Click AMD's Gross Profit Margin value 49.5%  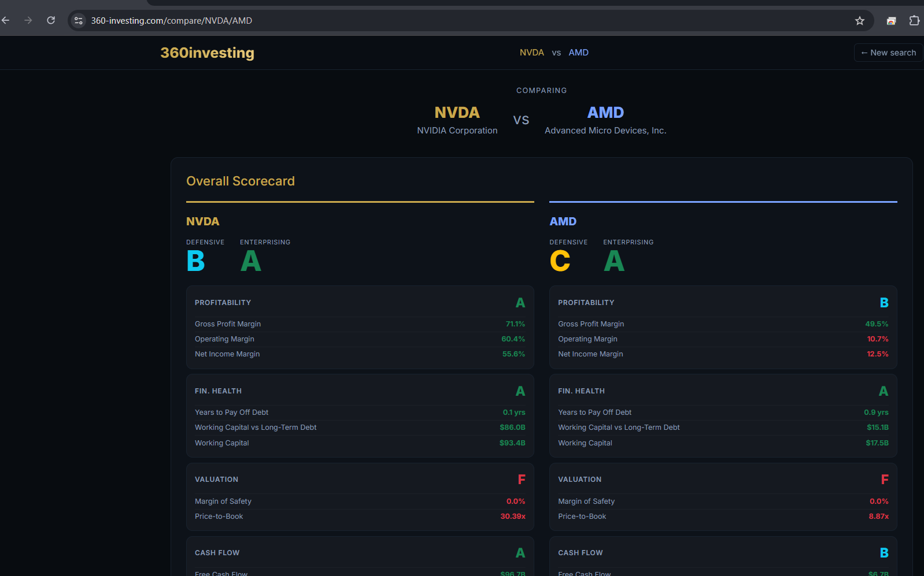click(x=877, y=324)
